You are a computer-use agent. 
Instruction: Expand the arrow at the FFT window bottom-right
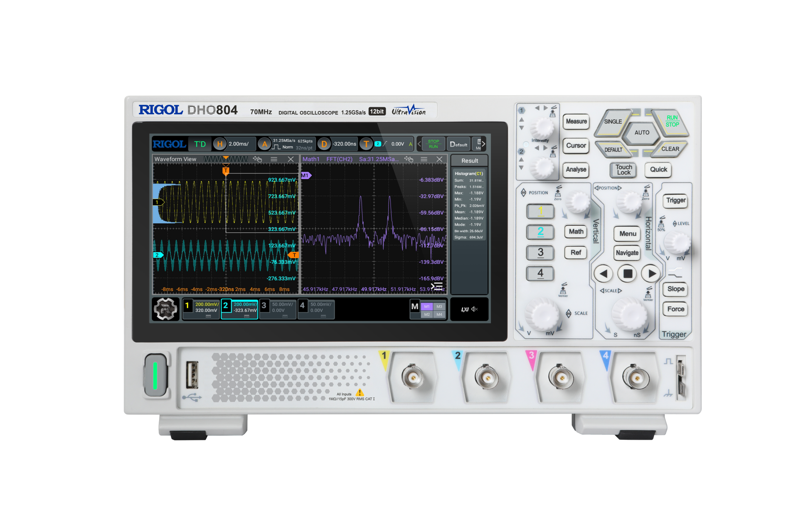point(436,286)
